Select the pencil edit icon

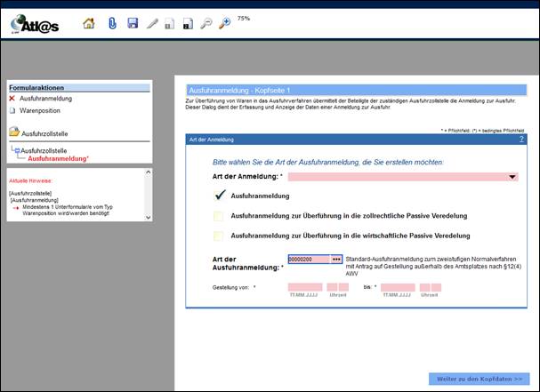coord(152,24)
